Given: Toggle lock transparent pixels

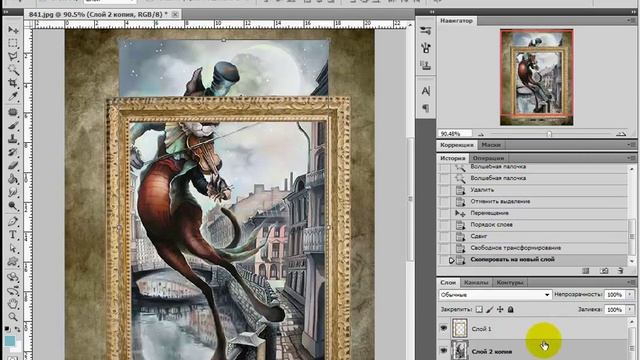Looking at the screenshot, I should click(x=479, y=309).
